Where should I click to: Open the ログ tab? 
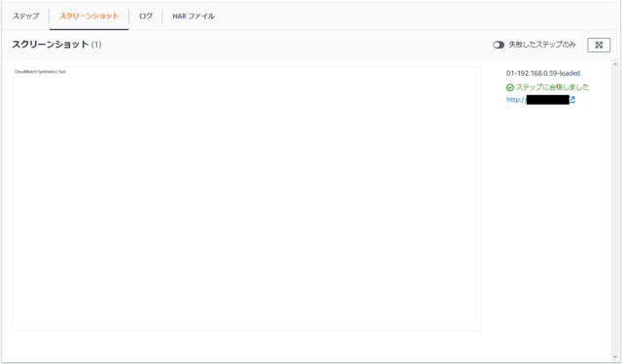point(146,17)
